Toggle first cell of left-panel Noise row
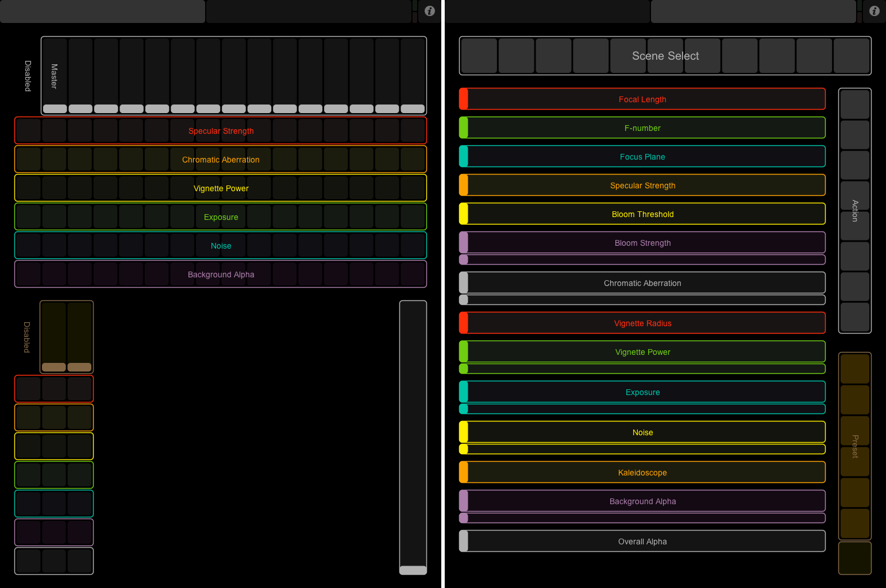 point(28,246)
